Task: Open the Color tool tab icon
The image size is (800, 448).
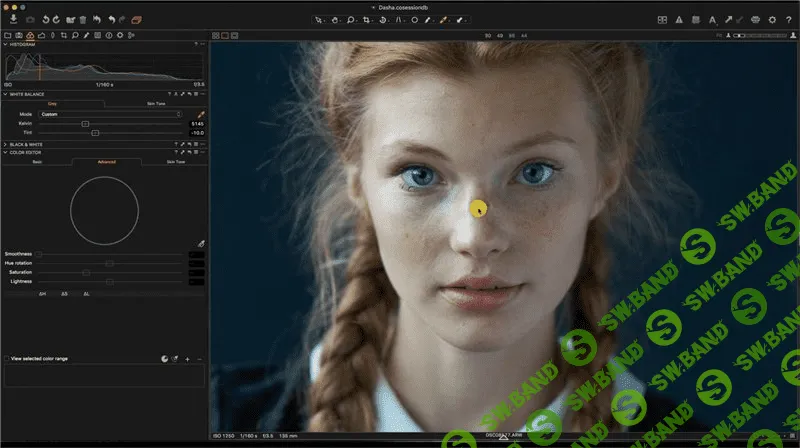Action: [x=30, y=35]
